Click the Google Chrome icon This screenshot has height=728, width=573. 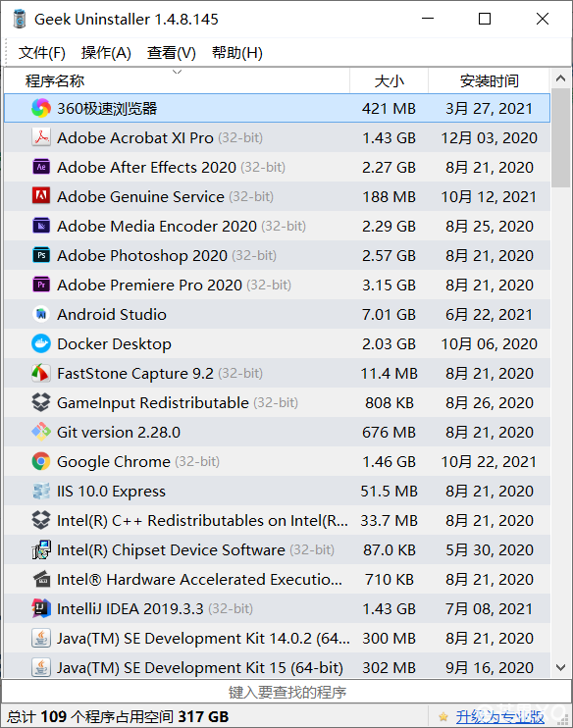(x=41, y=461)
